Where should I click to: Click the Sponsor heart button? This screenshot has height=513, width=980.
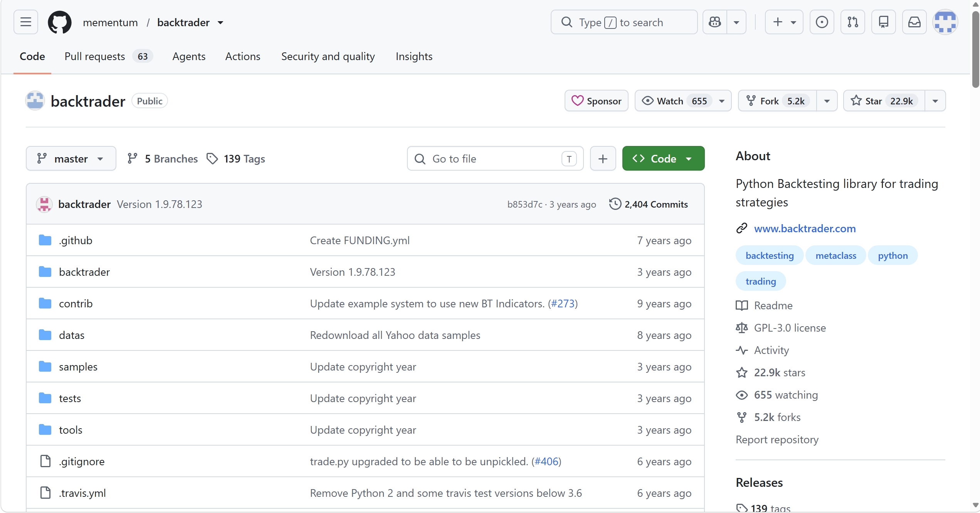(x=596, y=101)
